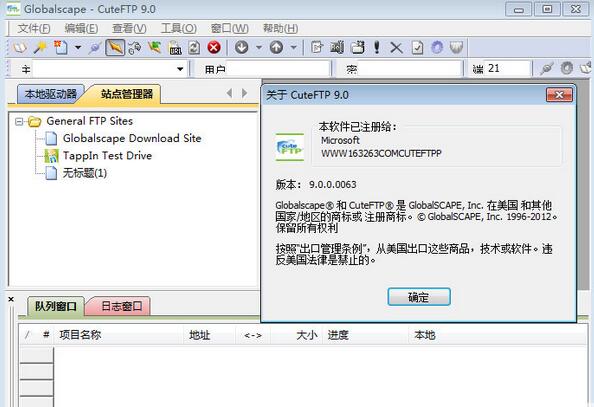
Task: Open the 帮助(H) menu
Action: point(280,28)
